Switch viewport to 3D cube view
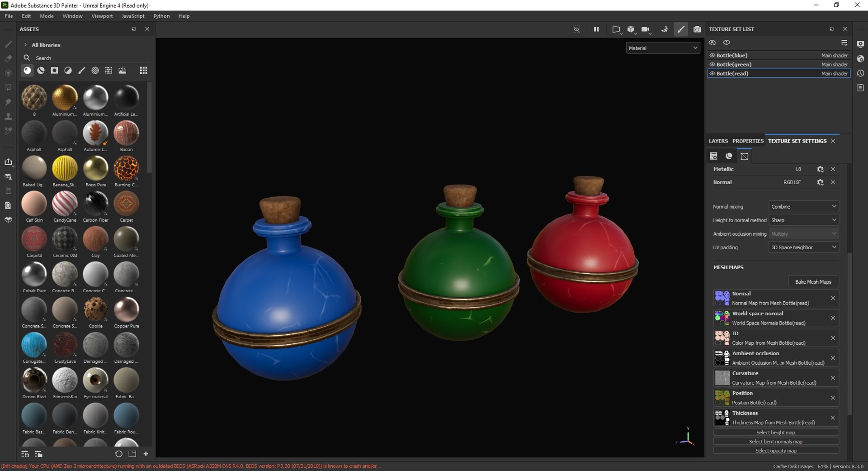868x471 pixels. click(631, 29)
